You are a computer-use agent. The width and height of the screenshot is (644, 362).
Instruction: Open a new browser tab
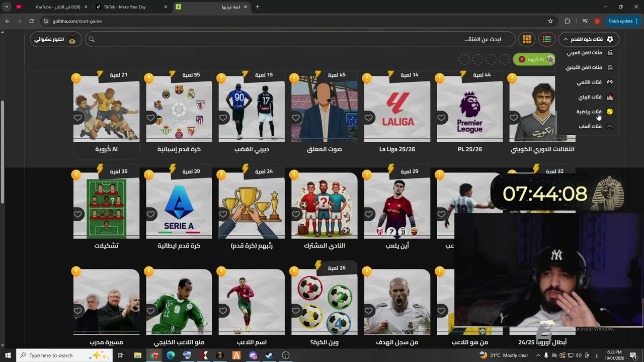tap(258, 7)
